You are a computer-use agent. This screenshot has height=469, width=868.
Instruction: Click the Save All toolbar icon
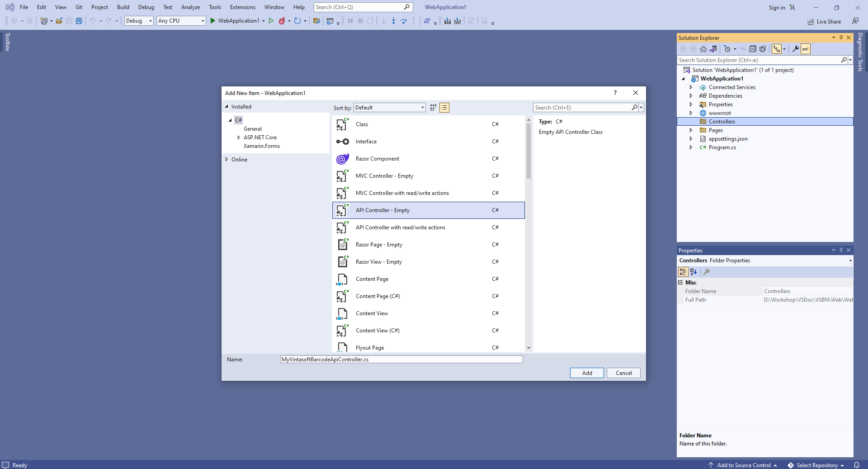(x=79, y=21)
